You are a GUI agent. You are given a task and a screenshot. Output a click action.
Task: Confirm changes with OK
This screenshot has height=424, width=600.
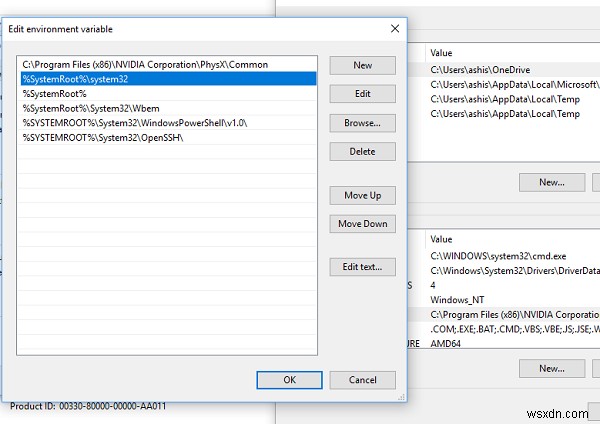[289, 380]
